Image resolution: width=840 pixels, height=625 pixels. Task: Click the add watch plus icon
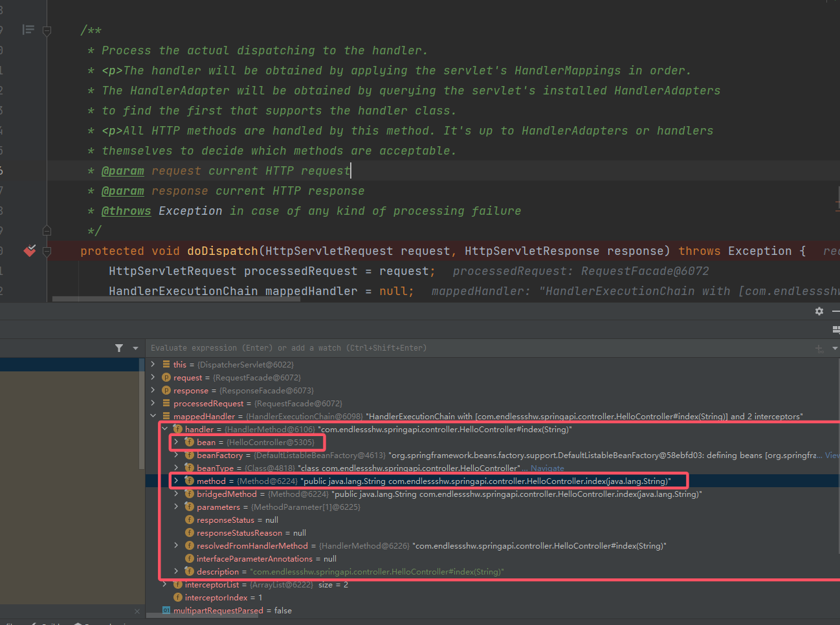click(819, 348)
